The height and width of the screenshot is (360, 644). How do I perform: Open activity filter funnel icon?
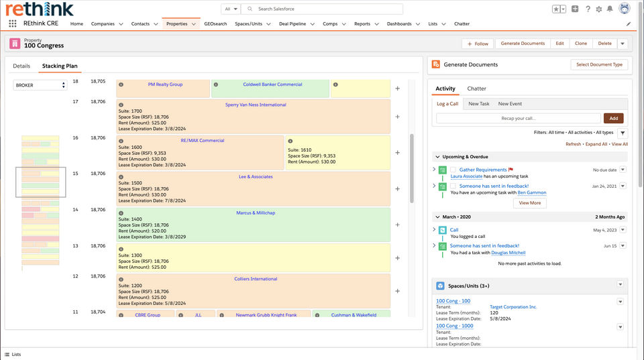(623, 133)
